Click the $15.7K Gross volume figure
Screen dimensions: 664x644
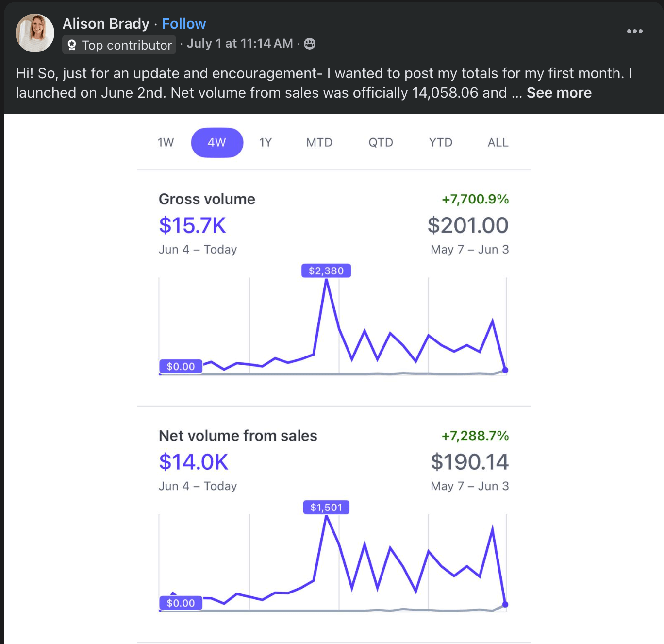[192, 225]
